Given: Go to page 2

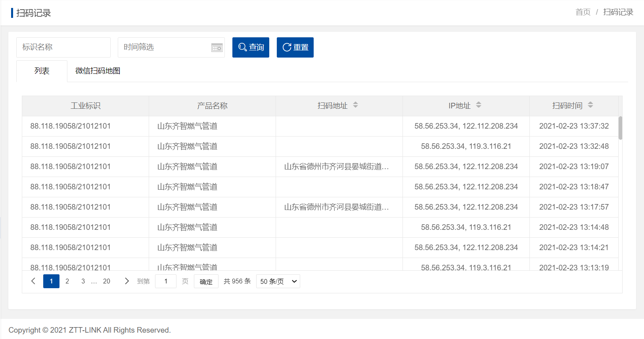Looking at the screenshot, I should [x=67, y=281].
